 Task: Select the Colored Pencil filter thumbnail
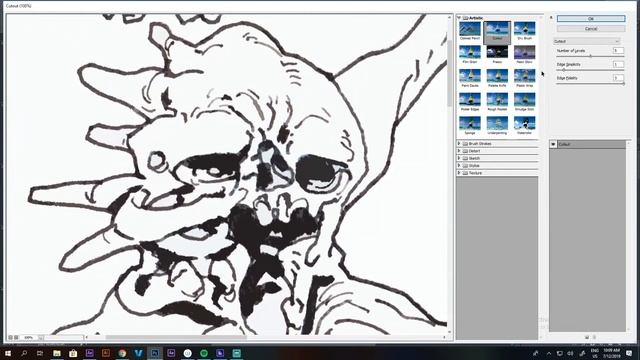point(470,29)
